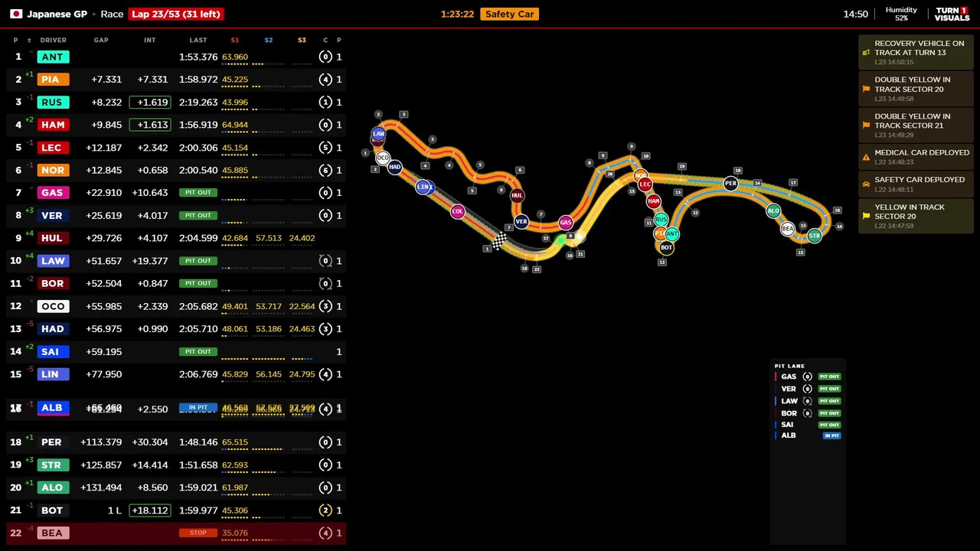Image resolution: width=980 pixels, height=551 pixels.
Task: Select the BOT car marker on the track map
Action: 666,248
